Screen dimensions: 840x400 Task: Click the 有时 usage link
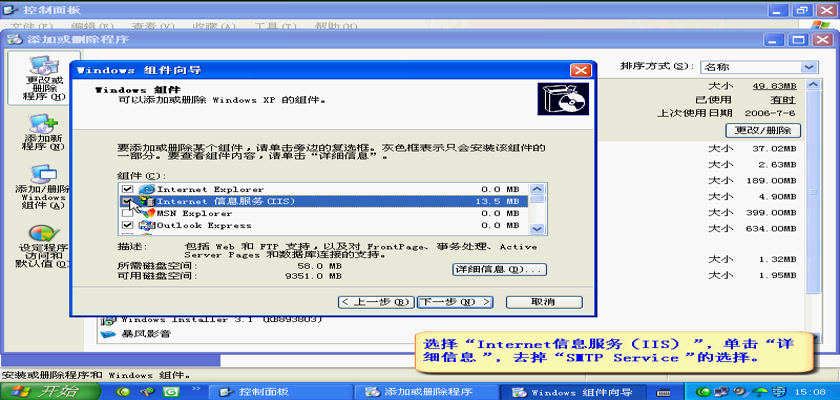[783, 100]
